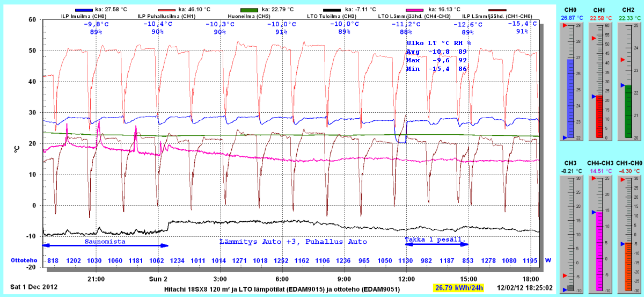
Task: Click the red max marker on CH0 gauge
Action: point(564,25)
